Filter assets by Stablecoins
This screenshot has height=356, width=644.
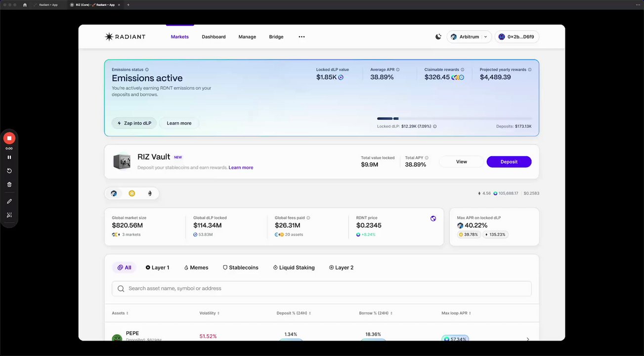pyautogui.click(x=241, y=267)
